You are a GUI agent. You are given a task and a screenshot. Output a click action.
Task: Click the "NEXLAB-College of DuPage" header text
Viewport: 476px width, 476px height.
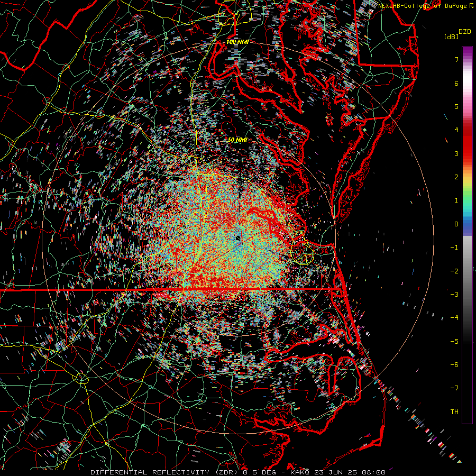tap(422, 6)
